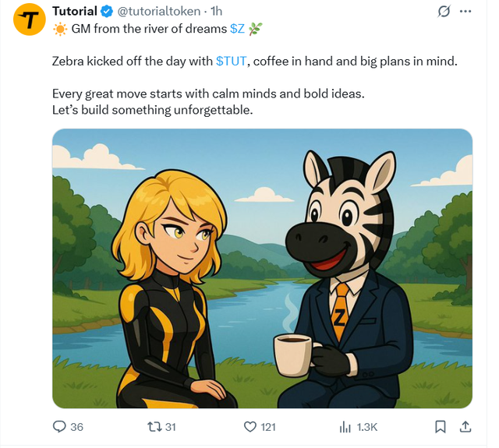This screenshot has height=448, width=499.
Task: Enlarge the zebra cartoon image
Action: pos(262,268)
